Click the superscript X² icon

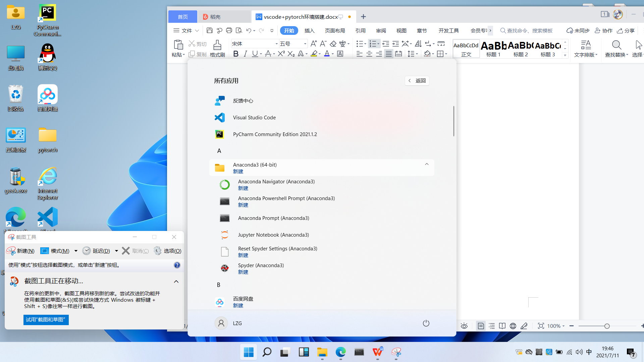(x=281, y=54)
